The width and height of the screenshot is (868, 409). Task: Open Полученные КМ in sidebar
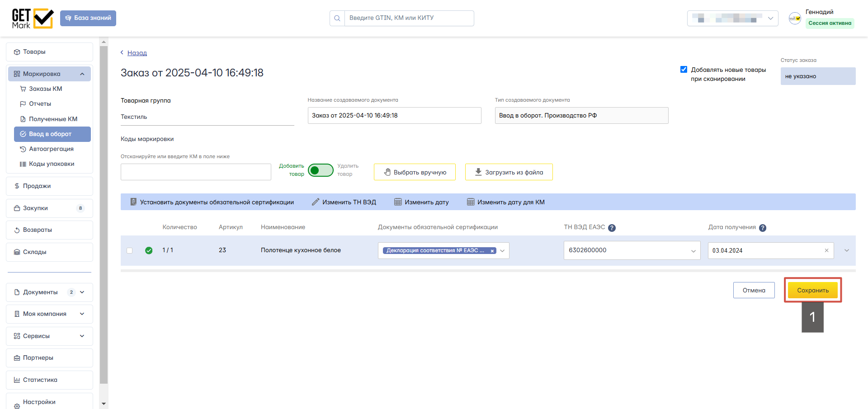pos(53,119)
